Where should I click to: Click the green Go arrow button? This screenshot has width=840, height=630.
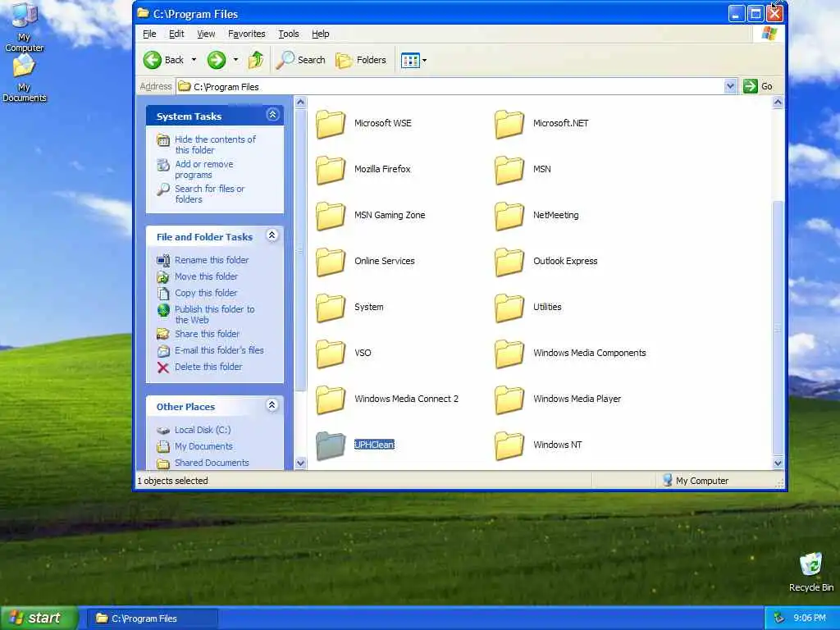750,86
